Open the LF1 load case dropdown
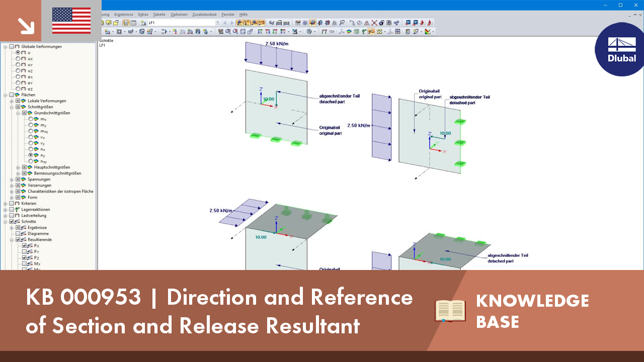The image size is (644, 362). pyautogui.click(x=218, y=23)
